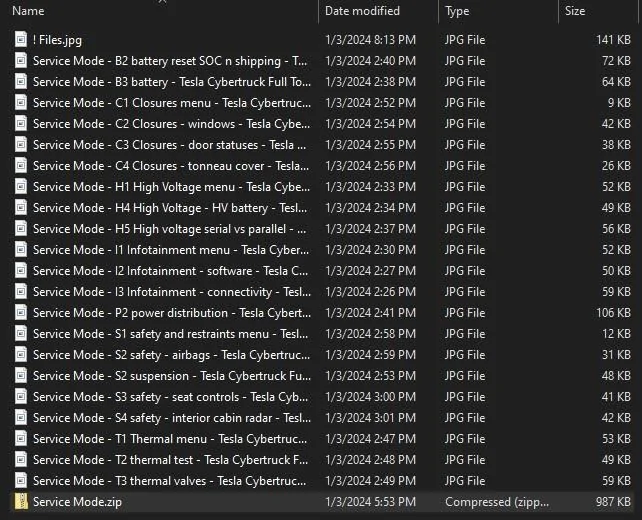Select the H1 High Voltage menu file

172,187
